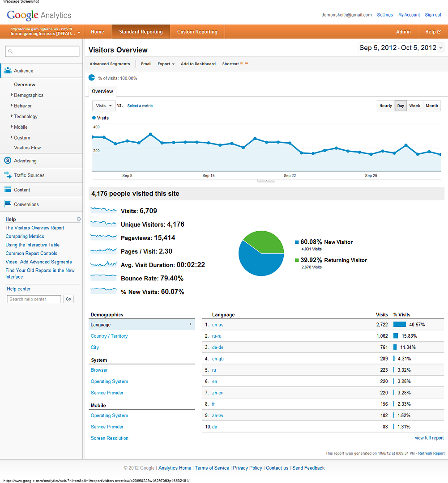The width and height of the screenshot is (448, 483).
Task: Click the Content page icon
Action: 8,190
